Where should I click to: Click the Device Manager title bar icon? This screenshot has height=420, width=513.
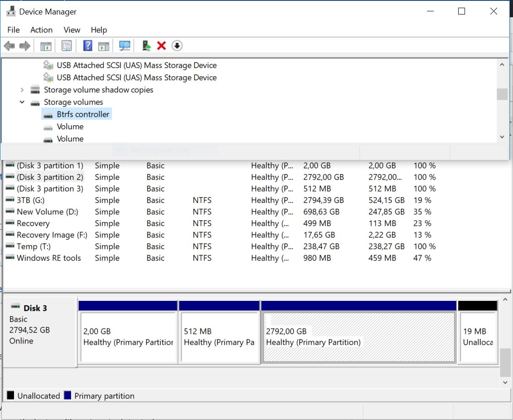[11, 11]
